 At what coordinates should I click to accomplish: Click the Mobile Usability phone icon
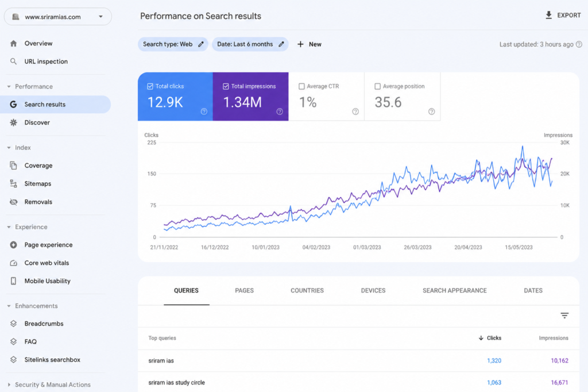(x=14, y=281)
